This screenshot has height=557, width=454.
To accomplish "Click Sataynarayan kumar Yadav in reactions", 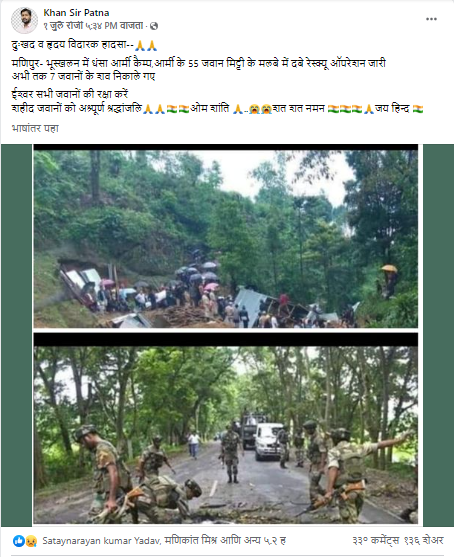I will click(x=101, y=541).
